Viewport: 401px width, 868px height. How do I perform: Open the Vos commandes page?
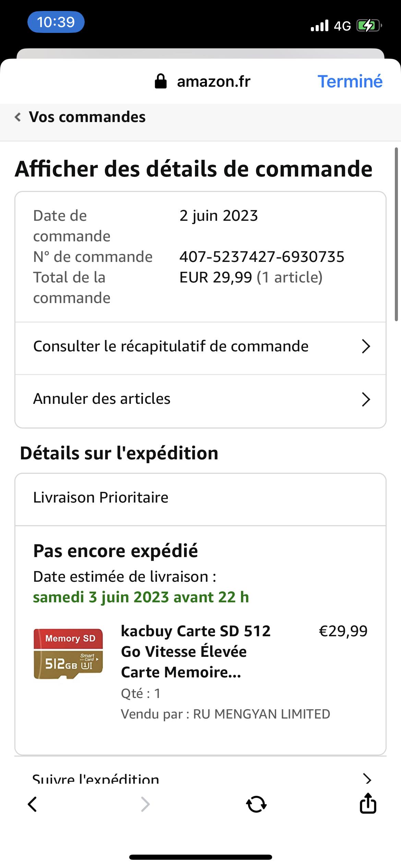[87, 117]
